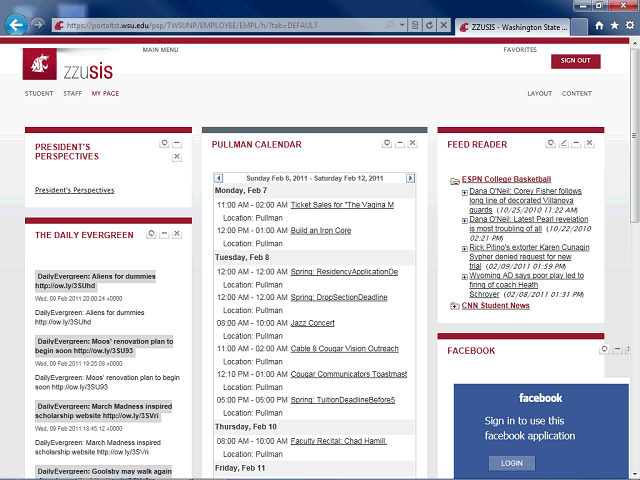
Task: Open Spring: ResidencyApplicationDe event
Action: [344, 272]
